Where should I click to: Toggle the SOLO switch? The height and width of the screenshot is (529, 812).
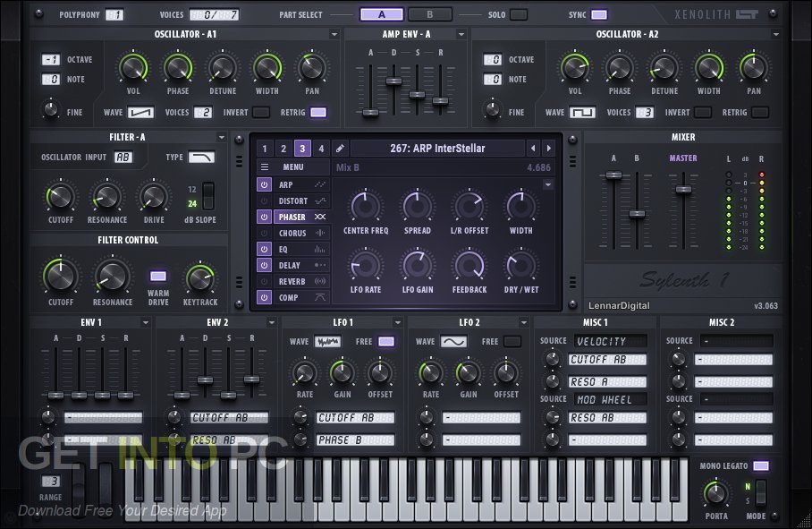point(519,14)
